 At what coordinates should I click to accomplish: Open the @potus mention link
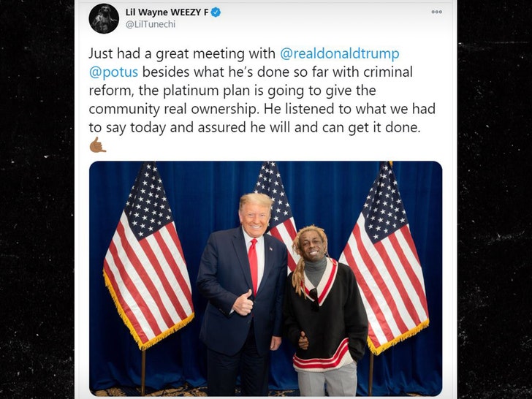point(113,72)
